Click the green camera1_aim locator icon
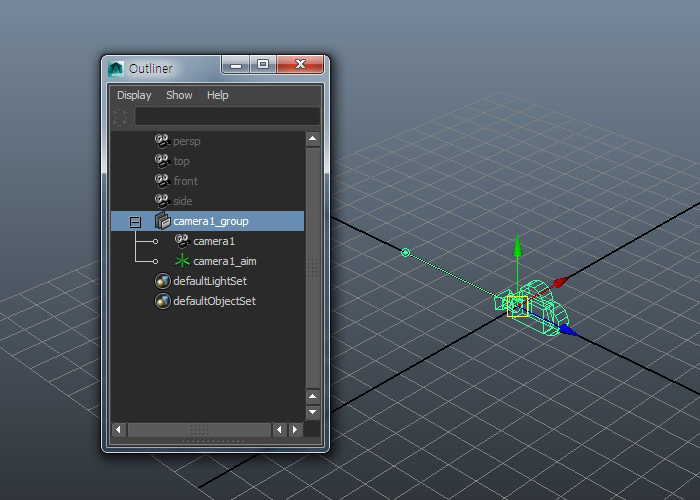This screenshot has width=700, height=500. [182, 261]
